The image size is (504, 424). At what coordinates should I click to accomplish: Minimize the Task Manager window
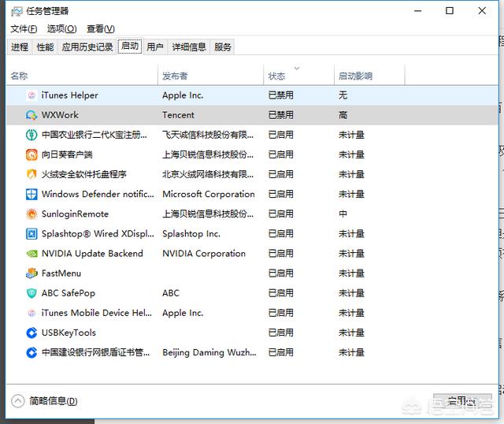coord(418,11)
